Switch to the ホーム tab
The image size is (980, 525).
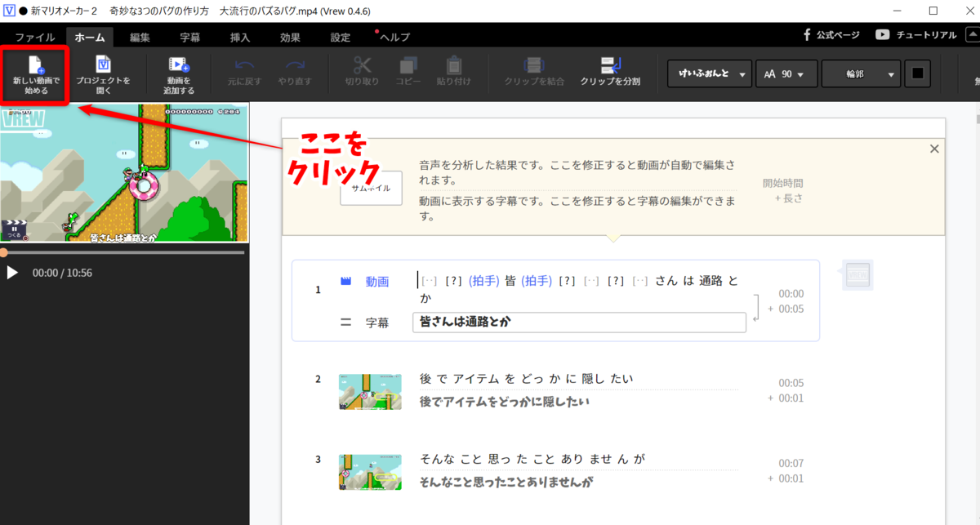click(89, 37)
